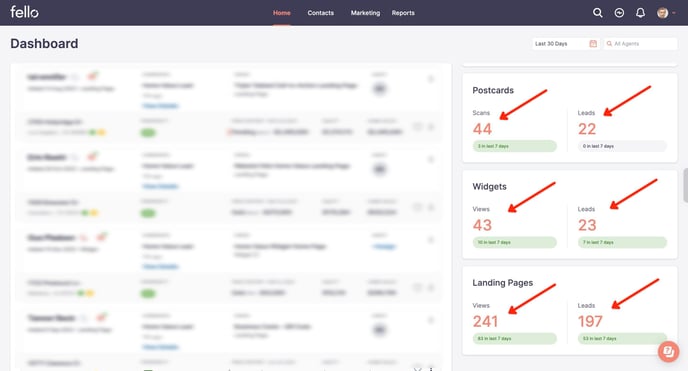
Task: Click the Leads label in the Landing Pages card
Action: tap(586, 305)
